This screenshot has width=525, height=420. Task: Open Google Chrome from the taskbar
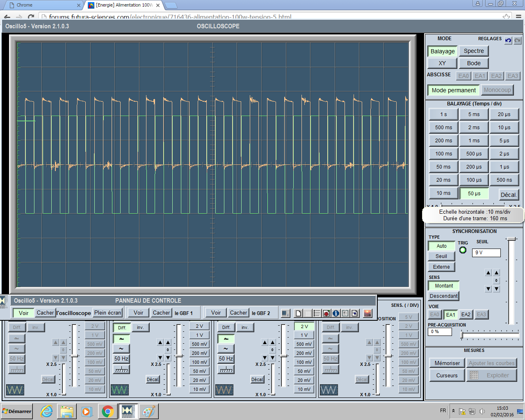(107, 411)
